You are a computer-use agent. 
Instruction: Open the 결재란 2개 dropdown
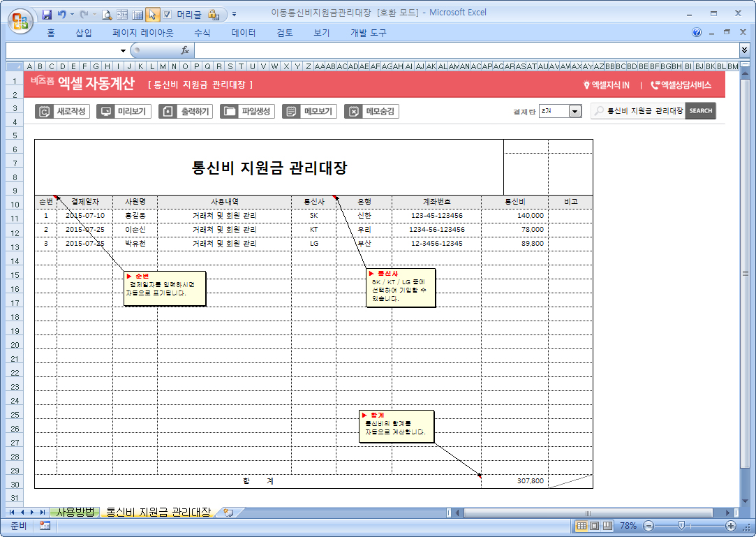575,112
